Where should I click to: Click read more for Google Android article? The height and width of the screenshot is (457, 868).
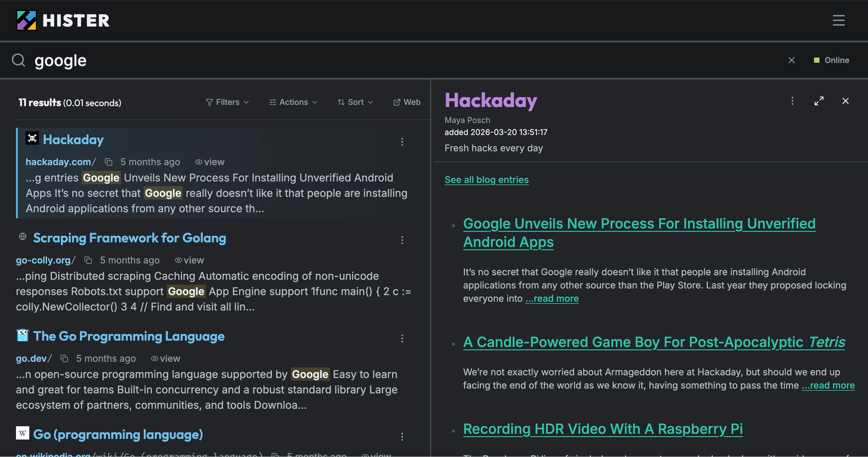(552, 299)
